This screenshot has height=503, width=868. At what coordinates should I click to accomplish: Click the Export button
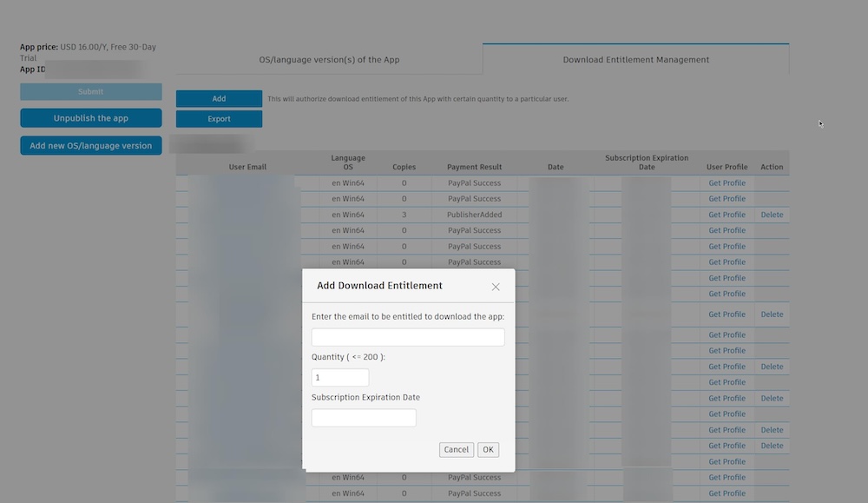[x=219, y=118]
